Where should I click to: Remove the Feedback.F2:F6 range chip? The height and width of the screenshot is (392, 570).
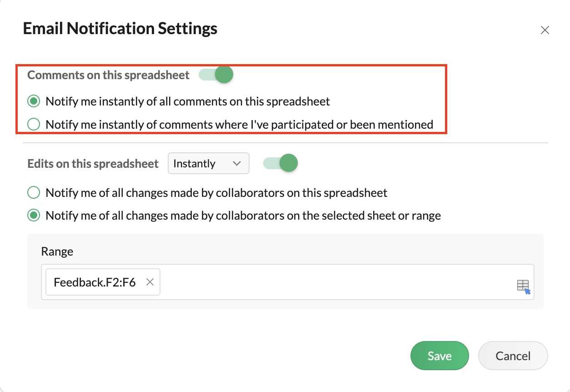(x=150, y=282)
